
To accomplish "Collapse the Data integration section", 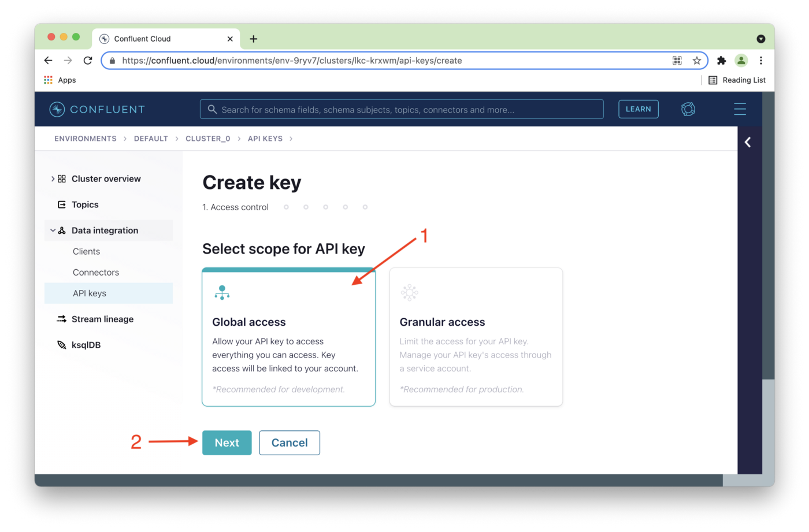I will (53, 230).
